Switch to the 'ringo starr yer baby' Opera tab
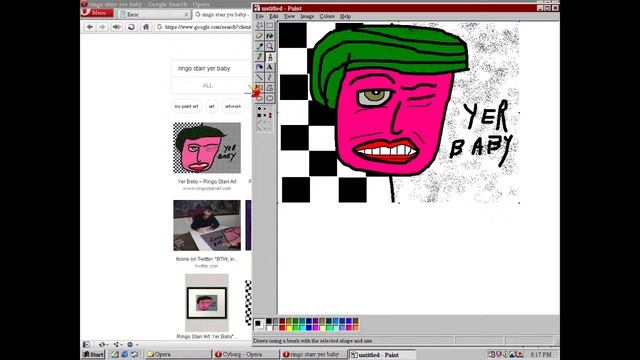640x360 pixels. click(x=222, y=14)
